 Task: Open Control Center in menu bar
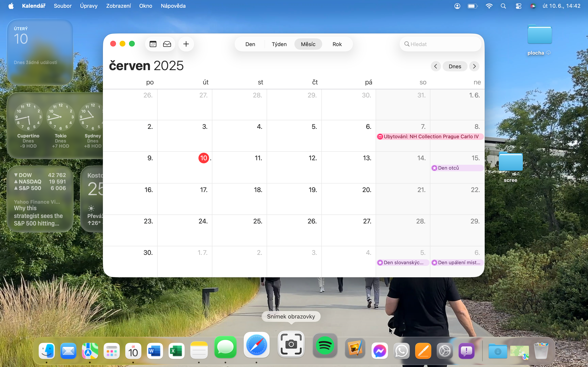(x=518, y=6)
